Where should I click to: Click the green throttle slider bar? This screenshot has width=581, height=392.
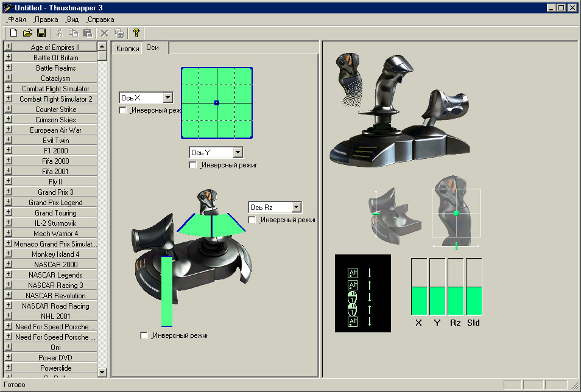click(x=167, y=291)
